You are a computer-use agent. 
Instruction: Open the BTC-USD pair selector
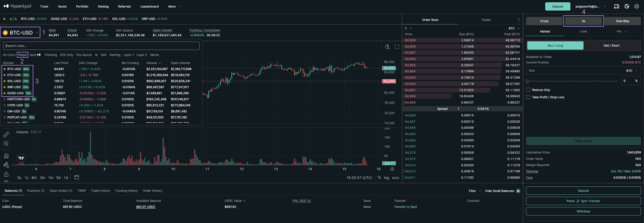coord(21,33)
